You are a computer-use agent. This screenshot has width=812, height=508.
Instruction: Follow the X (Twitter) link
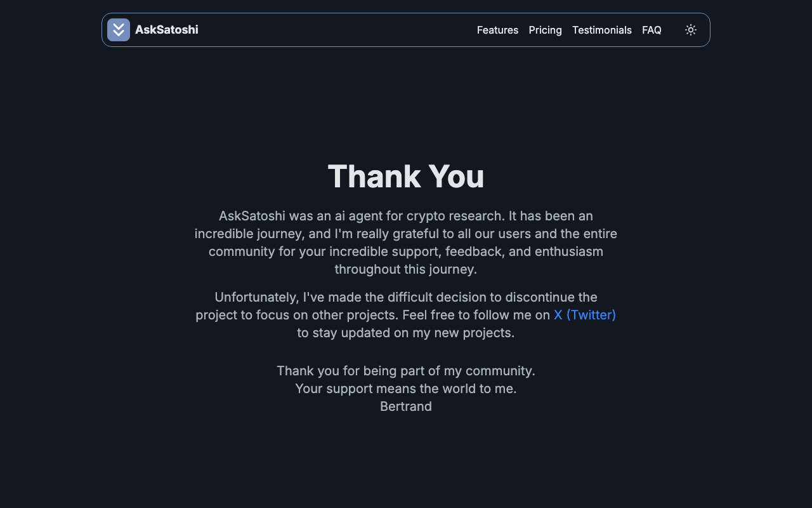[584, 315]
